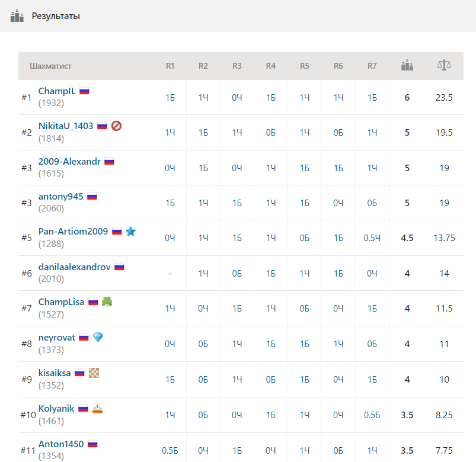Open danilaalexandrov profile link
This screenshot has height=462, width=476.
coord(74,267)
